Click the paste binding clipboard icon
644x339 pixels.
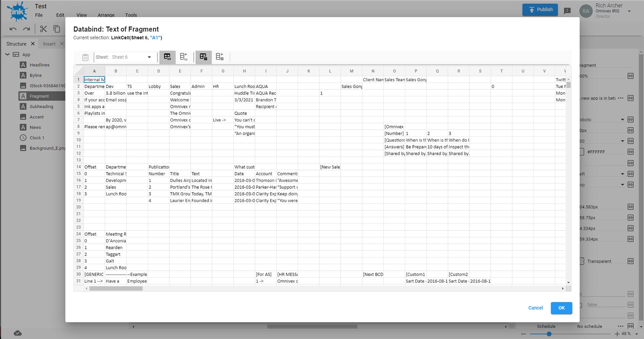(85, 57)
